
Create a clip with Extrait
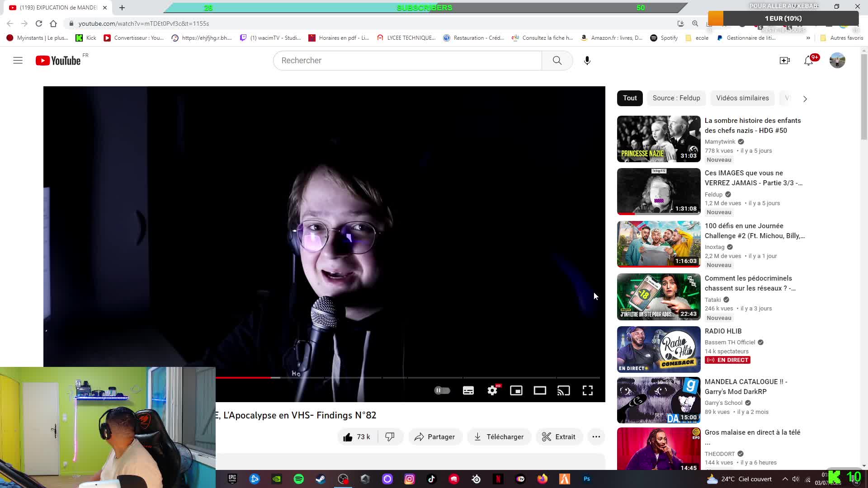coord(559,437)
